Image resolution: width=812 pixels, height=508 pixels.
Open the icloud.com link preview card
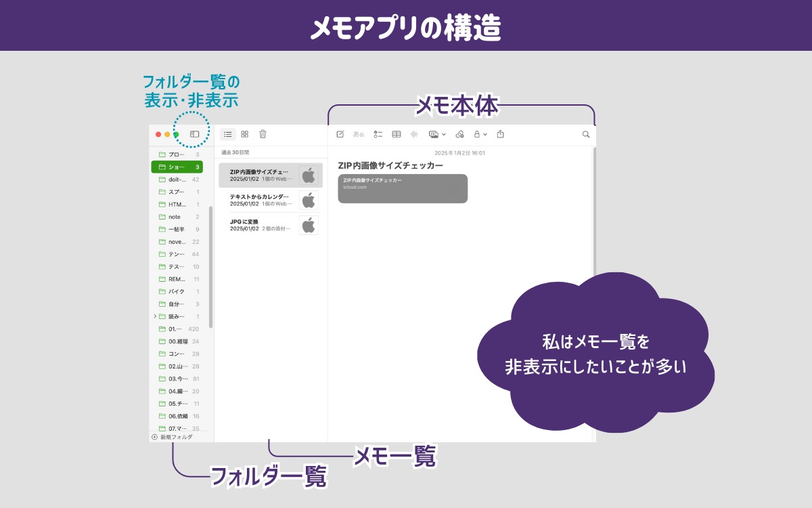click(403, 188)
